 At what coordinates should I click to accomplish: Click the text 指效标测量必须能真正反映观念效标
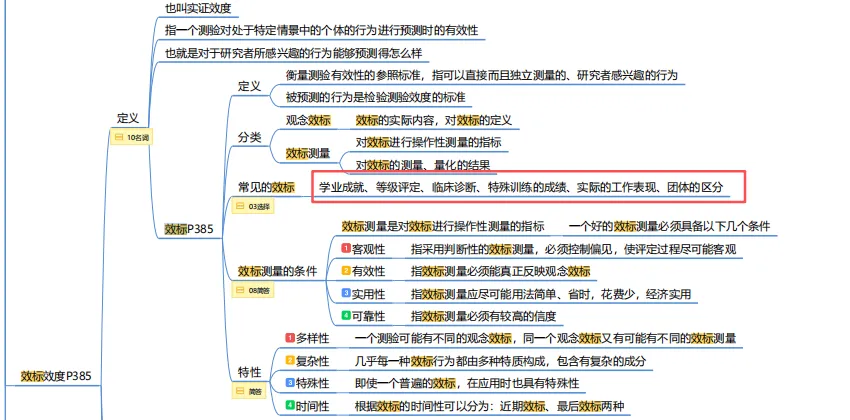(500, 272)
